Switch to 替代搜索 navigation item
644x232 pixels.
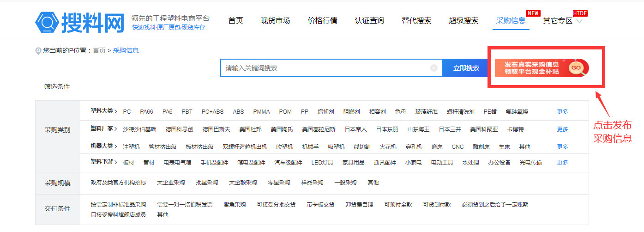[416, 21]
